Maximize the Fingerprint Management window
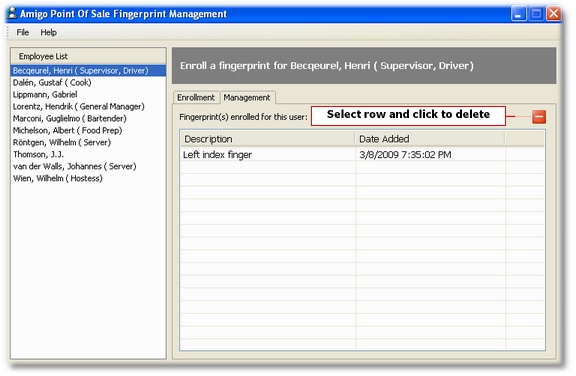The image size is (576, 376). point(536,14)
